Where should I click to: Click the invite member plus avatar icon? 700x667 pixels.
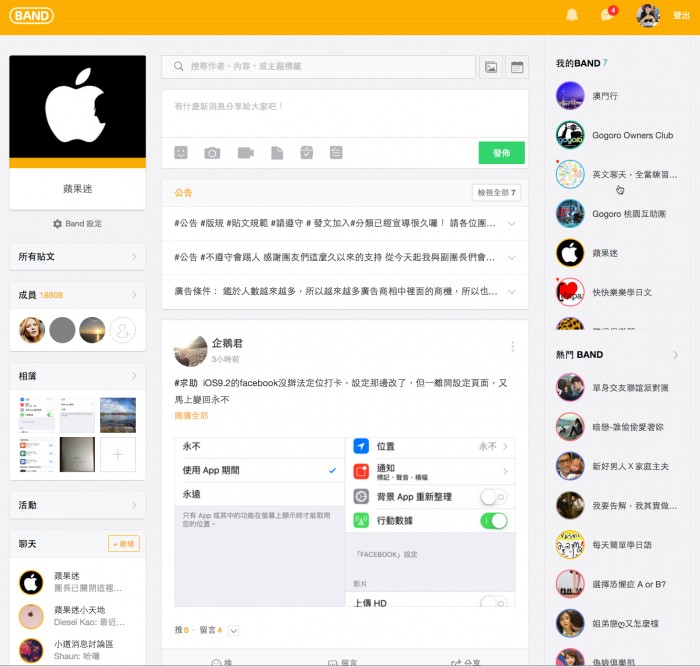(x=122, y=330)
